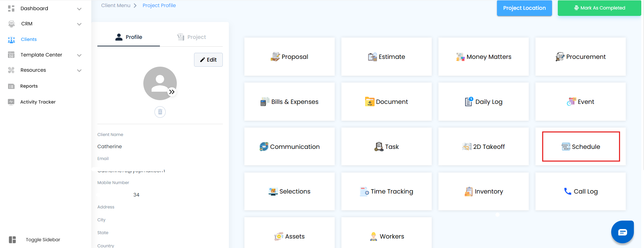Click the Bills & Expenses calculator icon
Image resolution: width=644 pixels, height=248 pixels.
coord(265,102)
